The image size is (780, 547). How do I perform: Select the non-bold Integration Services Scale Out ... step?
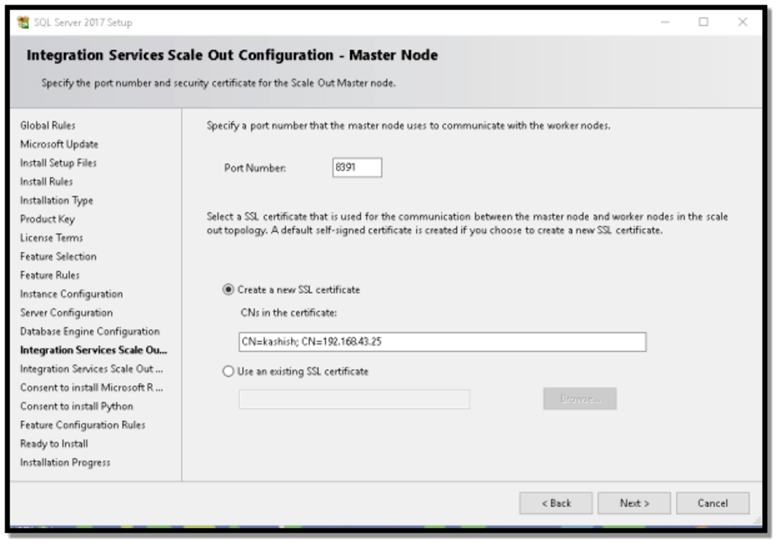92,369
